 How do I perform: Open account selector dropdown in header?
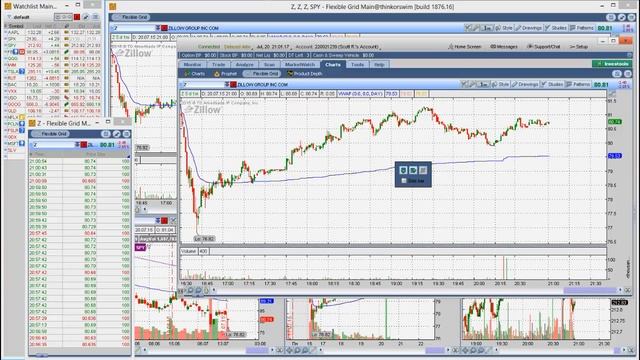pyautogui.click(x=339, y=47)
